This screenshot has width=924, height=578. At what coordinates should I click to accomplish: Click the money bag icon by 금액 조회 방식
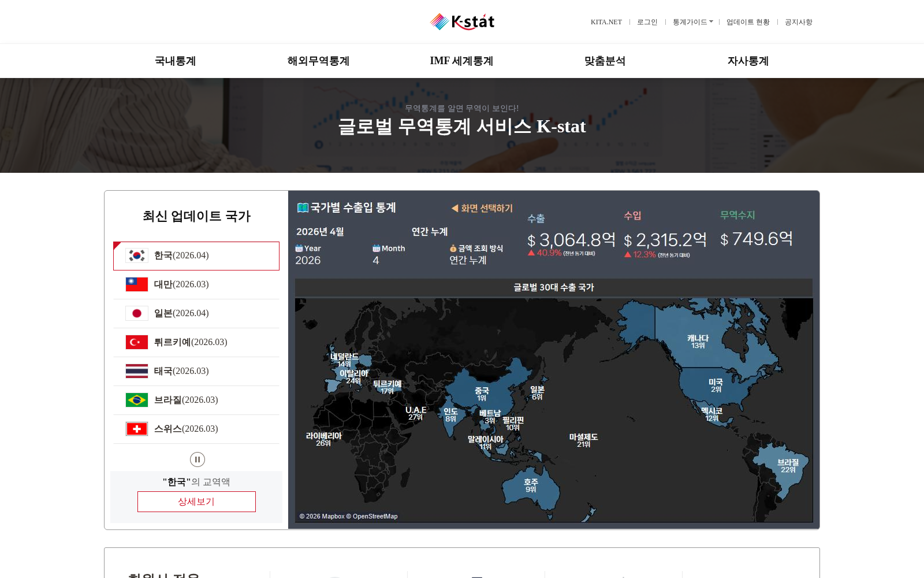(x=453, y=249)
